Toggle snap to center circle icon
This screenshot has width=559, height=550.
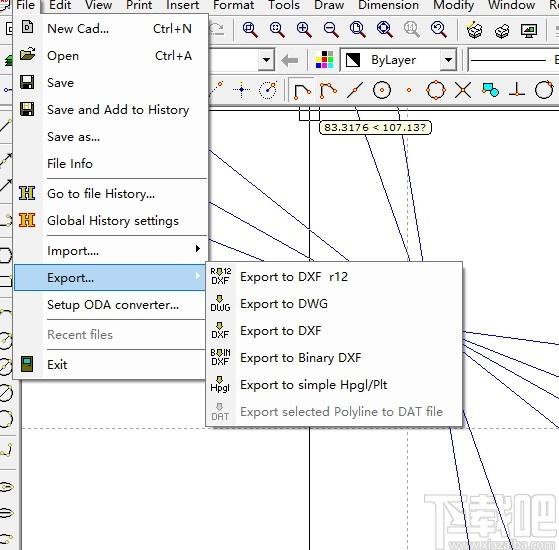[x=381, y=90]
